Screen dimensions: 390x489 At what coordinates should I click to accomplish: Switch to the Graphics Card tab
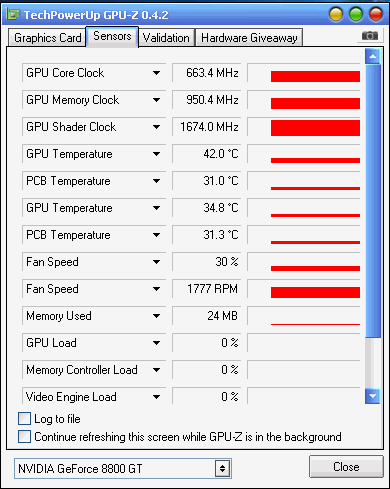[47, 38]
